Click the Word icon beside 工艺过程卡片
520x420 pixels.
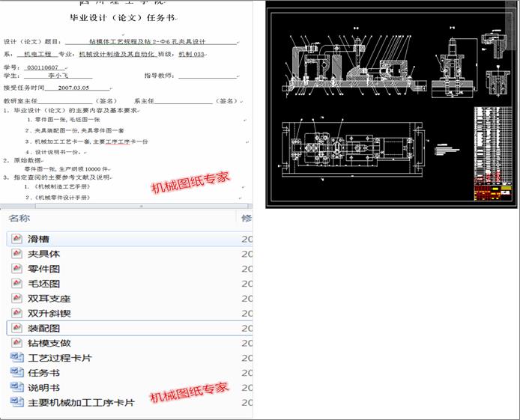click(x=17, y=358)
